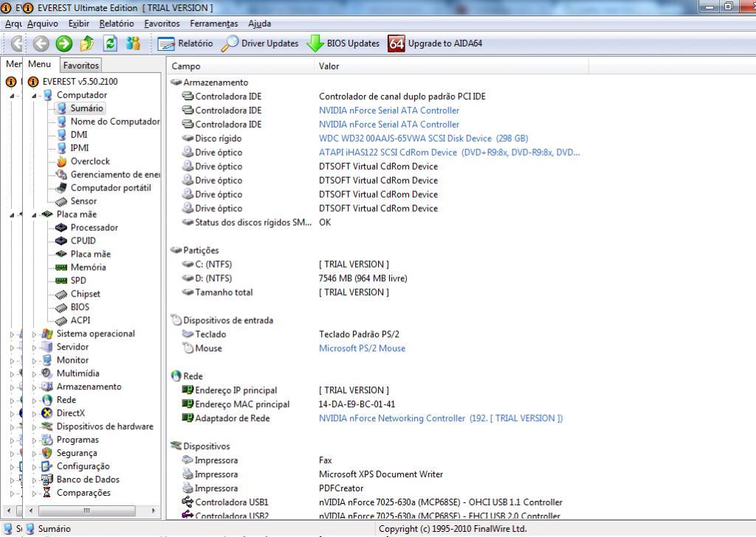The width and height of the screenshot is (756, 537).
Task: Click the Valor column header
Action: pyautogui.click(x=451, y=66)
